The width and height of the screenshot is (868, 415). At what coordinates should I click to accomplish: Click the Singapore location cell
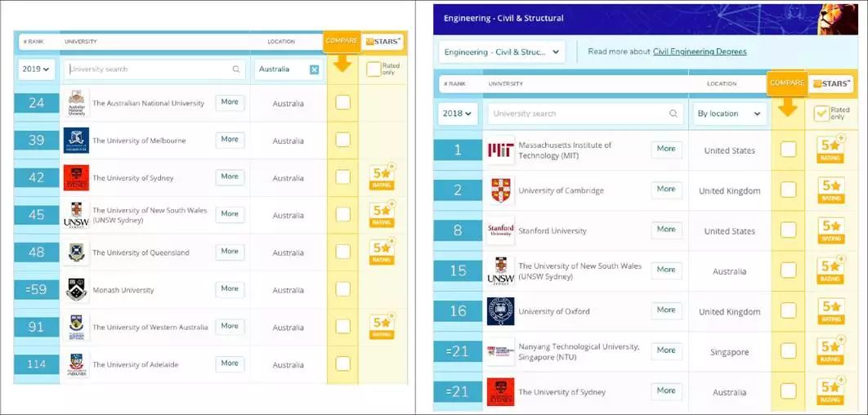click(730, 352)
